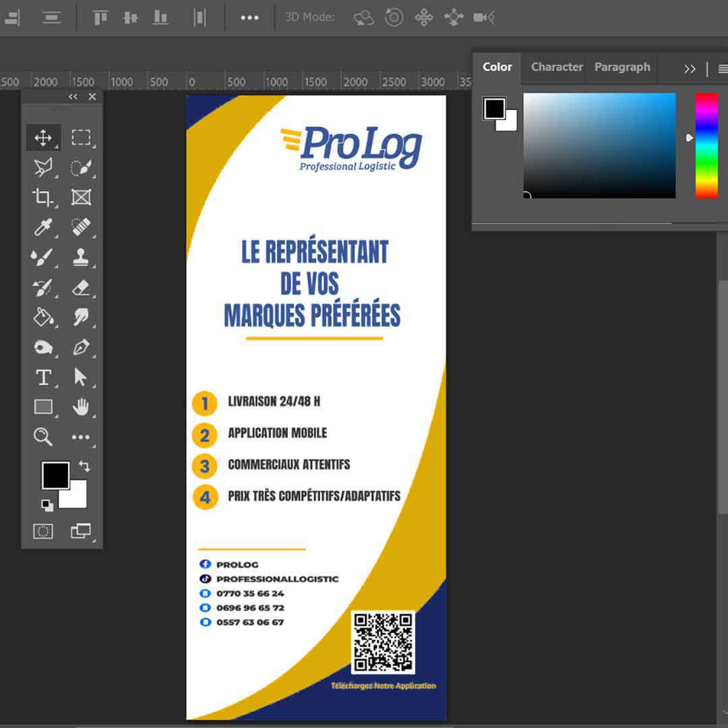Open more align options in options bar
The height and width of the screenshot is (728, 728).
point(249,18)
